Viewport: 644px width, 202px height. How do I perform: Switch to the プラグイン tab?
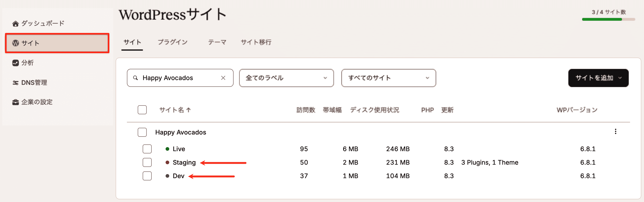pos(173,42)
